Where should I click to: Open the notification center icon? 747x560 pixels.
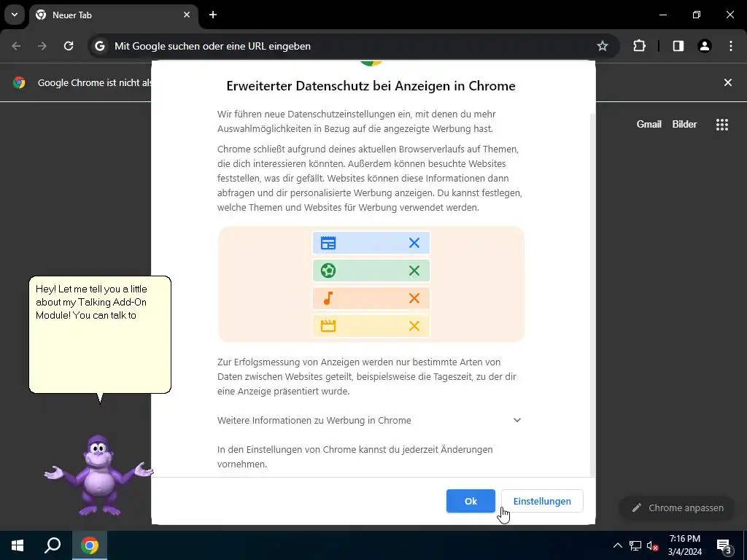click(x=724, y=545)
